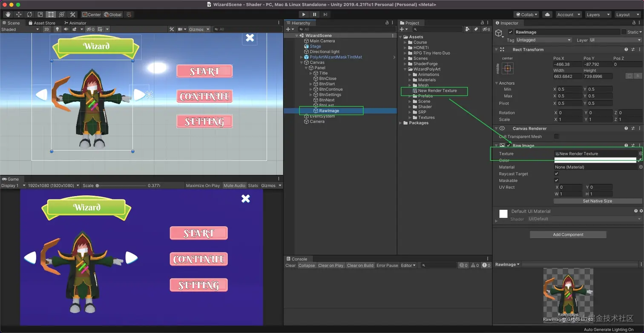644x333 pixels.
Task: Select the Hand tool in the toolbar
Action: pos(8,14)
